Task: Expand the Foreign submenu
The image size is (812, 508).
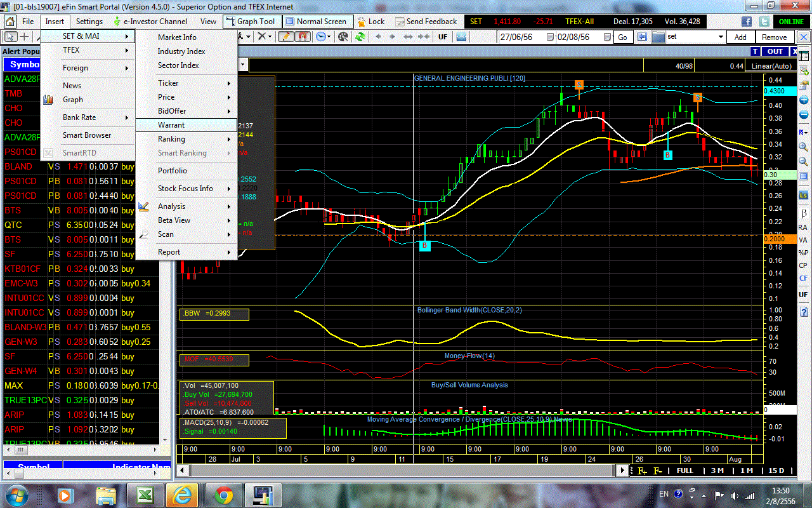Action: point(88,68)
